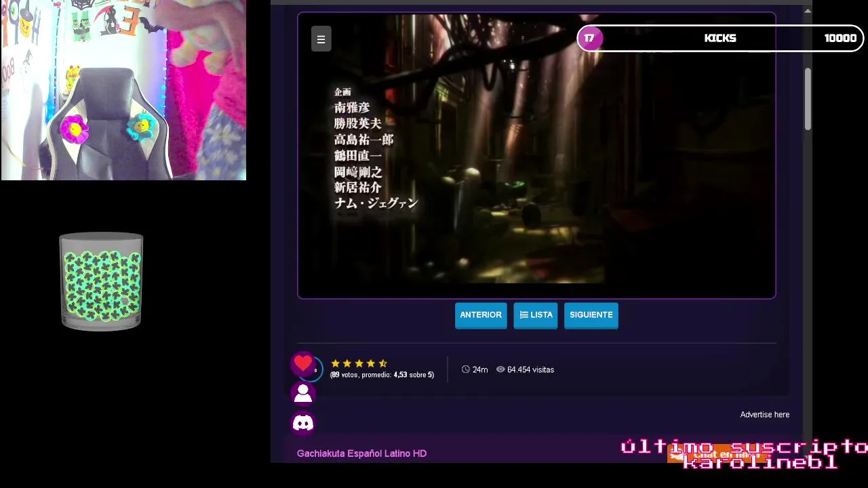Click the 'karolinebl' last subscriber text
The height and width of the screenshot is (488, 868).
pos(760,462)
